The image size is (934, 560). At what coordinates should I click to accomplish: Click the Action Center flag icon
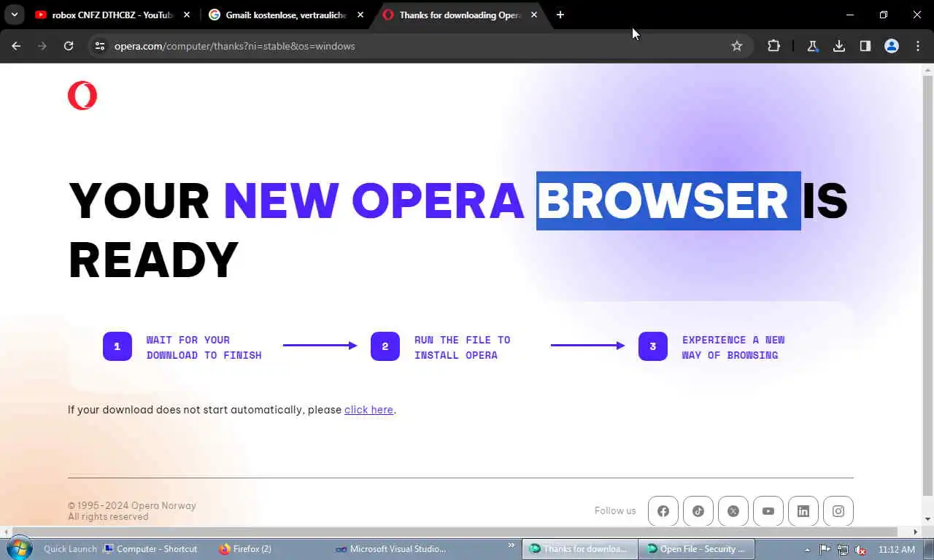(x=825, y=549)
